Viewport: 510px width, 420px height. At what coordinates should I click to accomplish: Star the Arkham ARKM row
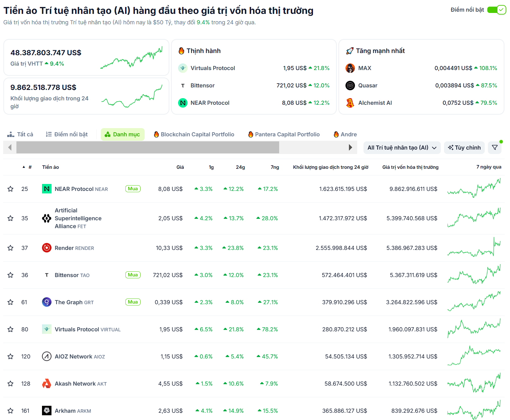(x=10, y=411)
